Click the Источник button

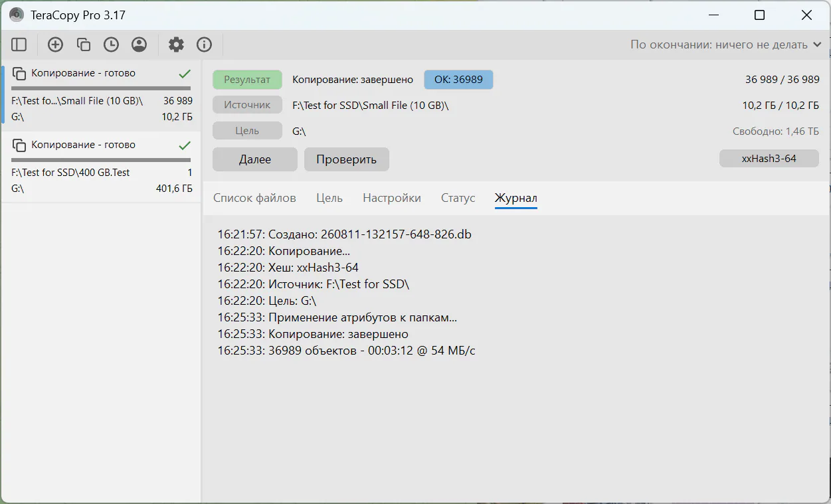click(x=247, y=105)
